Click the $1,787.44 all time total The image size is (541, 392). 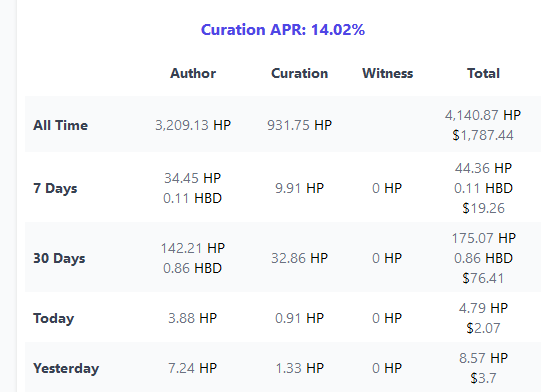tap(483, 135)
